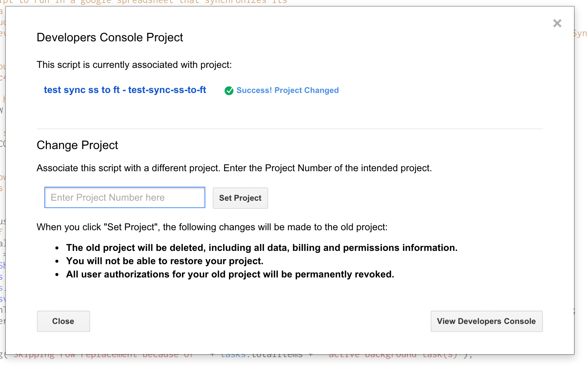Open the test-sync-ss-to-ft project link
Screen dimensions: 588x366
pyautogui.click(x=125, y=90)
